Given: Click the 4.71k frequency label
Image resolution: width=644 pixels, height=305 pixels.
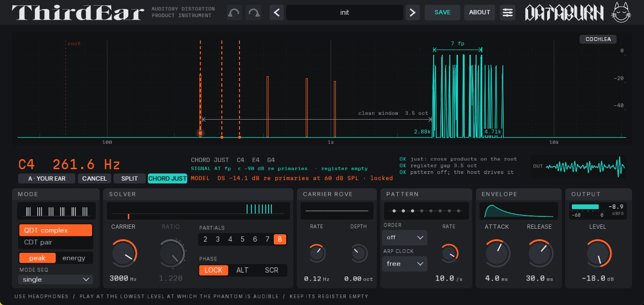Looking at the screenshot, I should coord(492,132).
